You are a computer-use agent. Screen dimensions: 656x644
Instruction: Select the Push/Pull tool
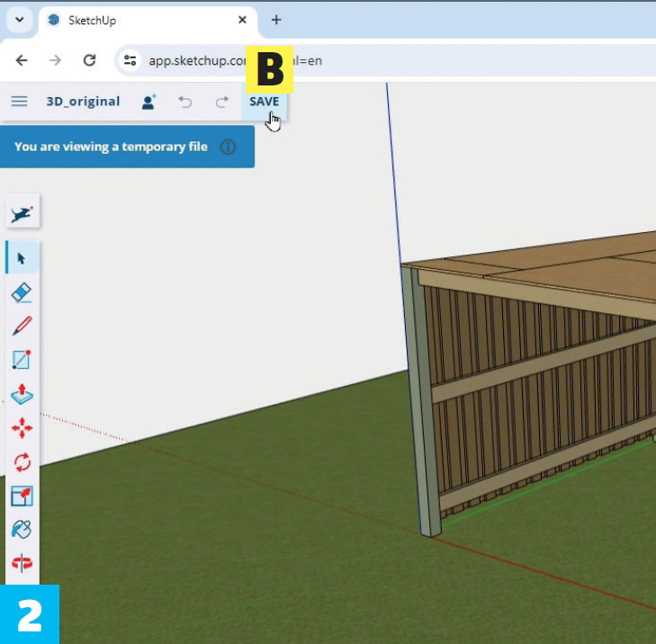(x=22, y=394)
